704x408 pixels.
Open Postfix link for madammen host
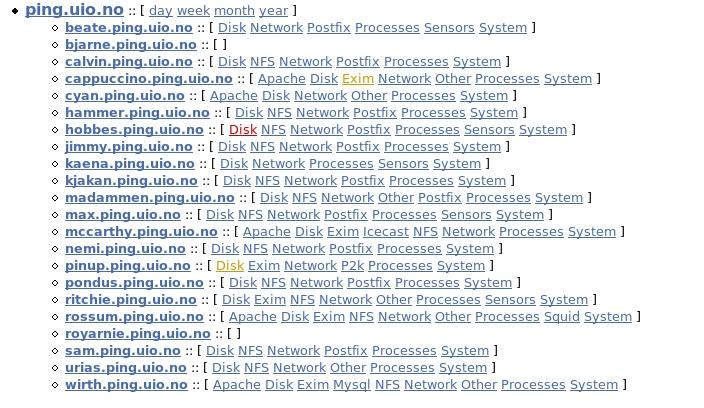439,198
